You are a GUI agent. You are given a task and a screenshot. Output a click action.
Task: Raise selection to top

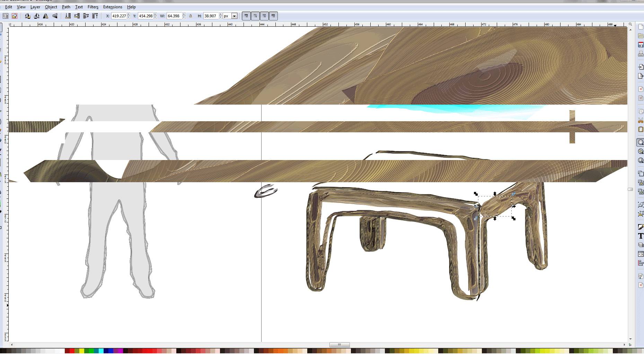pos(95,16)
